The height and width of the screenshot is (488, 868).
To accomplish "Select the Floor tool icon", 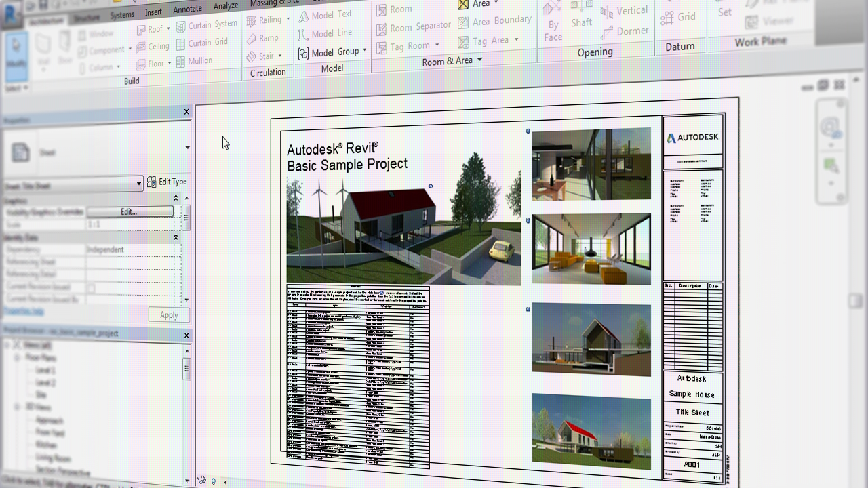I will [x=141, y=64].
